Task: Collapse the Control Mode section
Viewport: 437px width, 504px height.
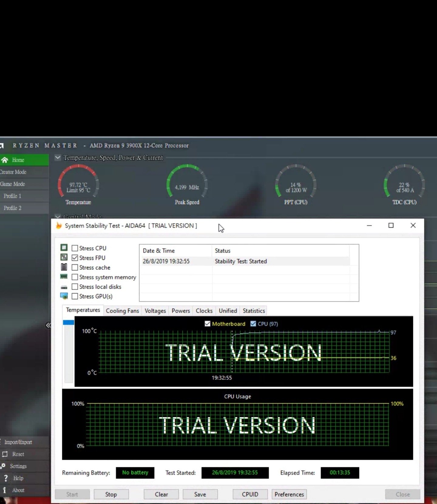Action: (x=57, y=217)
